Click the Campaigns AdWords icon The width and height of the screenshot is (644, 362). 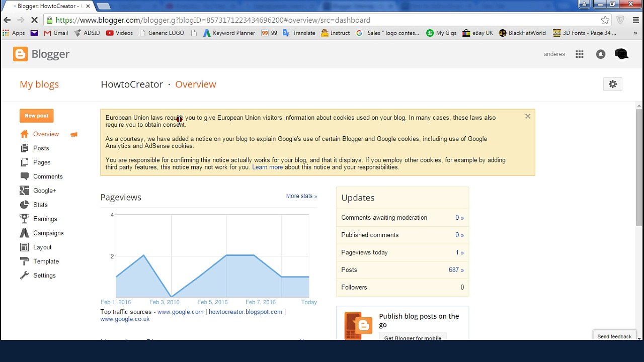click(x=24, y=233)
